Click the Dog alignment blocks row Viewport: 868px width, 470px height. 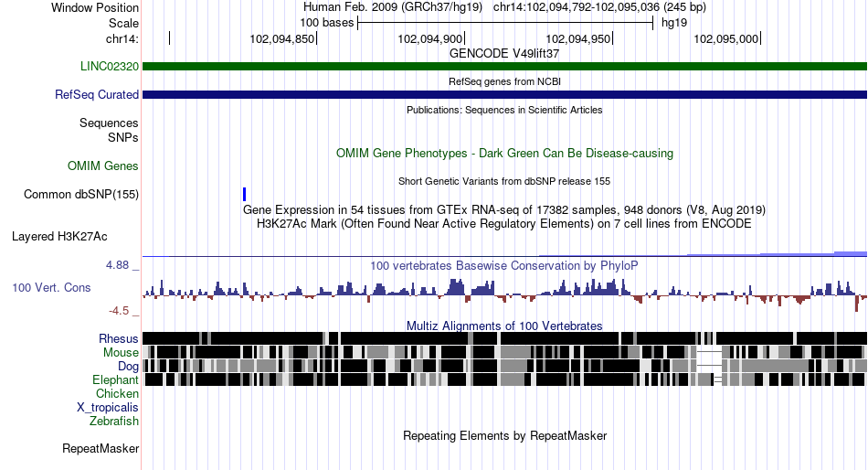click(505, 366)
